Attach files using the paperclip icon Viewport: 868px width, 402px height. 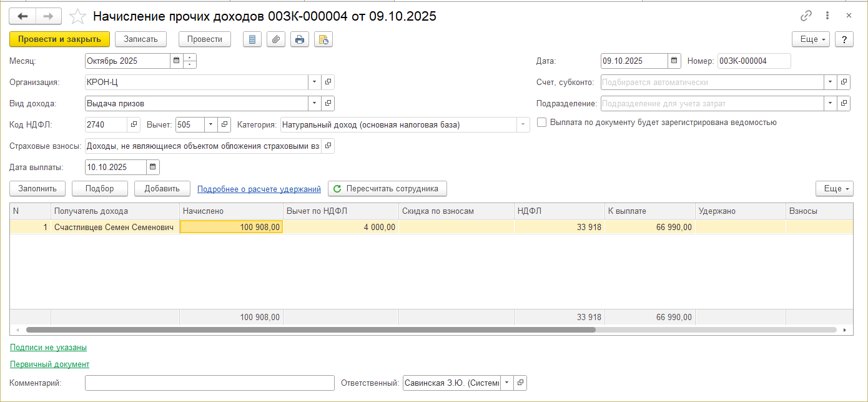[276, 39]
